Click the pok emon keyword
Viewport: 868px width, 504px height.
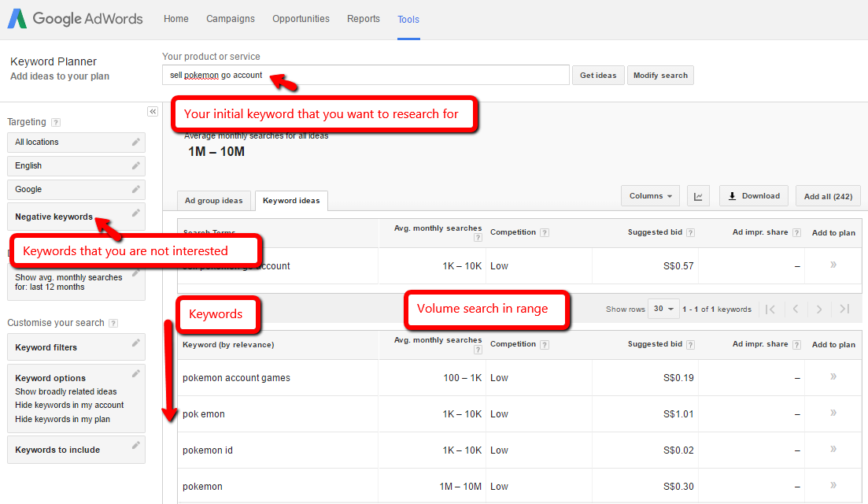click(204, 414)
